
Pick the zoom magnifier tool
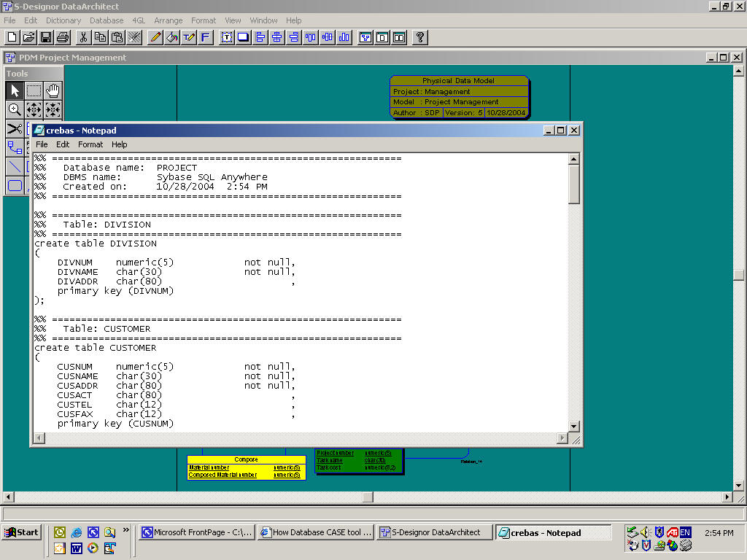[15, 109]
